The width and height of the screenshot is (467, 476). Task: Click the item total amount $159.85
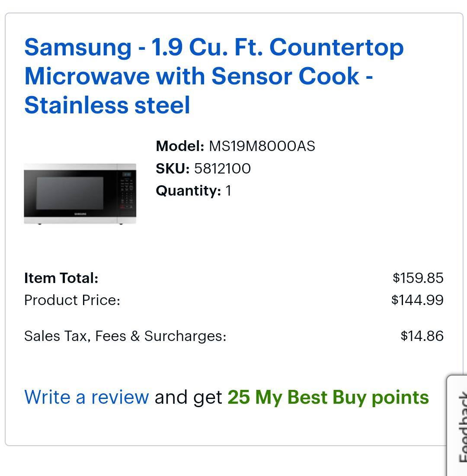(418, 278)
